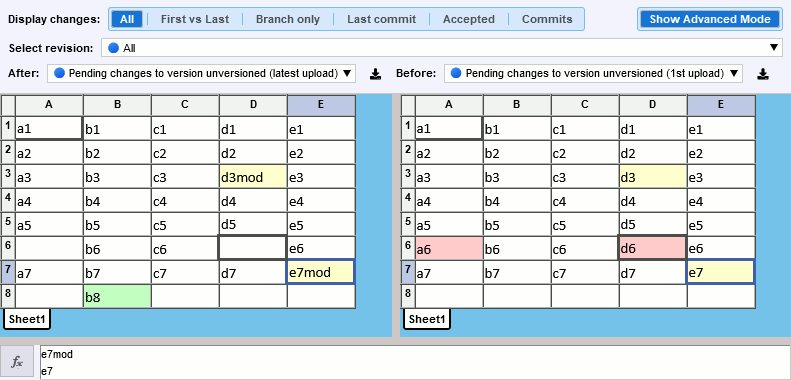
Task: Click cell c7 in right sheet
Action: coord(585,272)
